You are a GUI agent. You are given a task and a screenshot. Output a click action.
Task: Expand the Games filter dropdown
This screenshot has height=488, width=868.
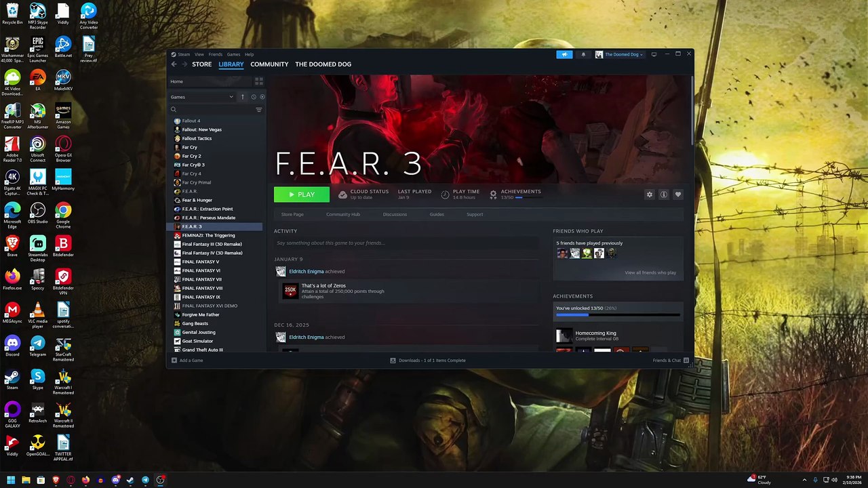pos(202,97)
